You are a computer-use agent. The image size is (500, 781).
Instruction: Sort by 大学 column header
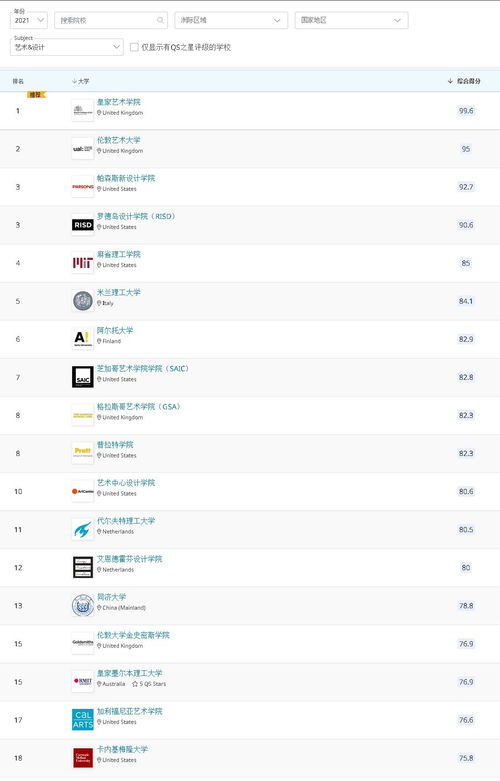(x=81, y=81)
